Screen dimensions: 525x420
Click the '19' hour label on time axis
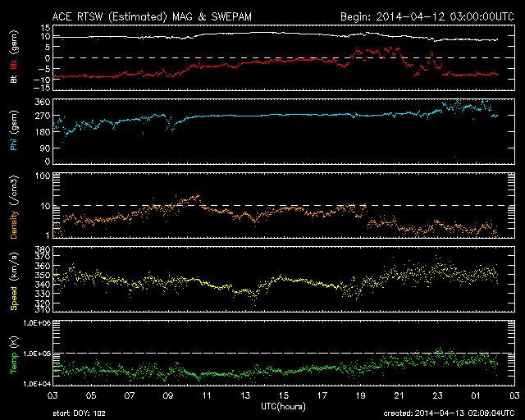(361, 395)
